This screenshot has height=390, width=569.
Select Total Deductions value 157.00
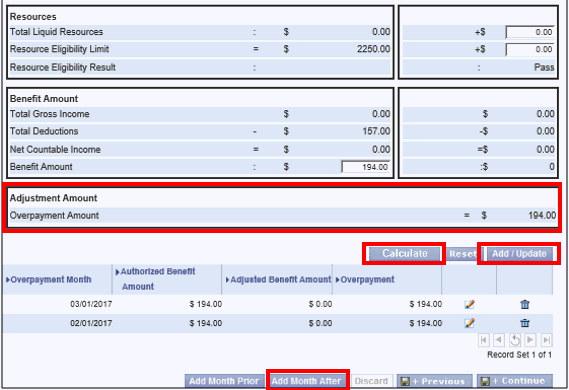[x=376, y=131]
